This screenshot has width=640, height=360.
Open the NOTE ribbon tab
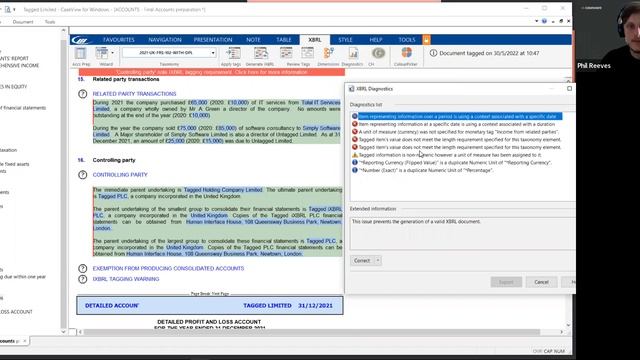click(x=253, y=40)
